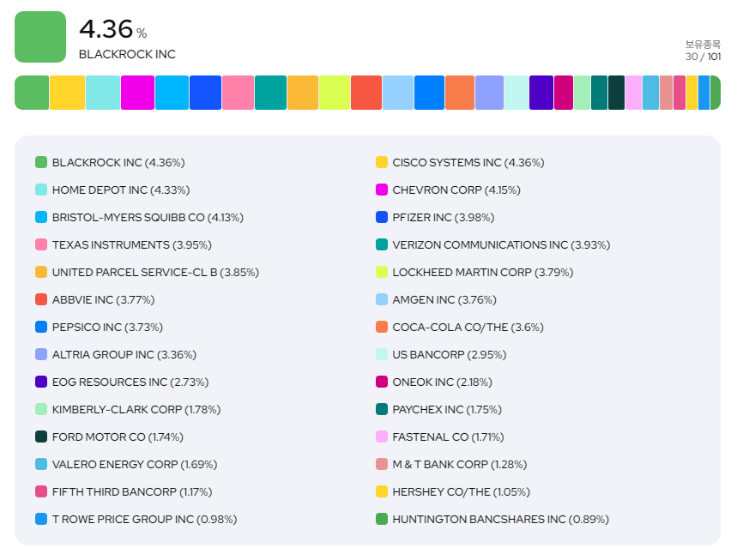This screenshot has height=560, width=737.
Task: Click VERIZON COMMUNICATIONS INC (3.93%) entry
Action: 493,244
